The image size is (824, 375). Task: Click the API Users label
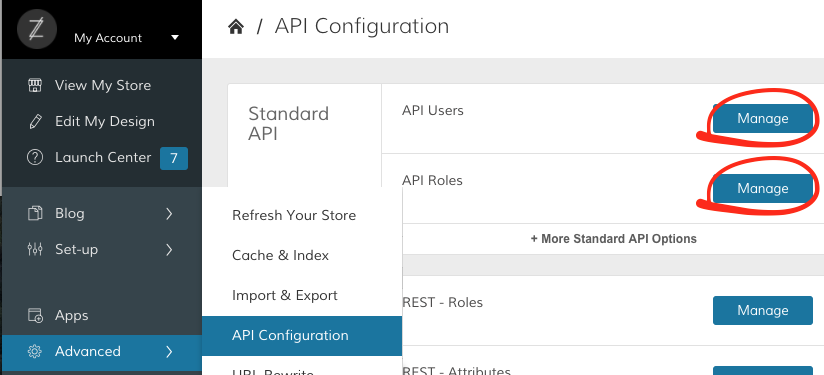pyautogui.click(x=433, y=111)
